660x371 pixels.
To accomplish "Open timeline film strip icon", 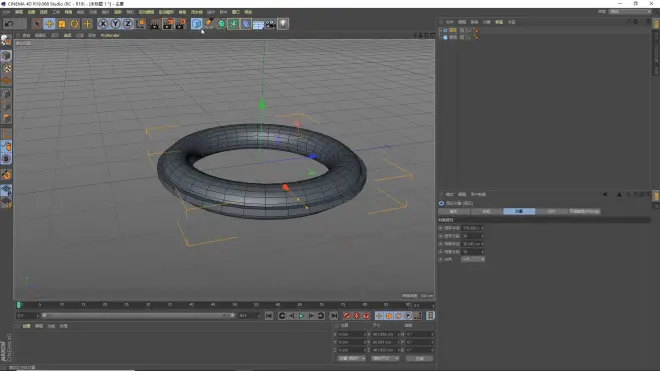I will [x=430, y=316].
